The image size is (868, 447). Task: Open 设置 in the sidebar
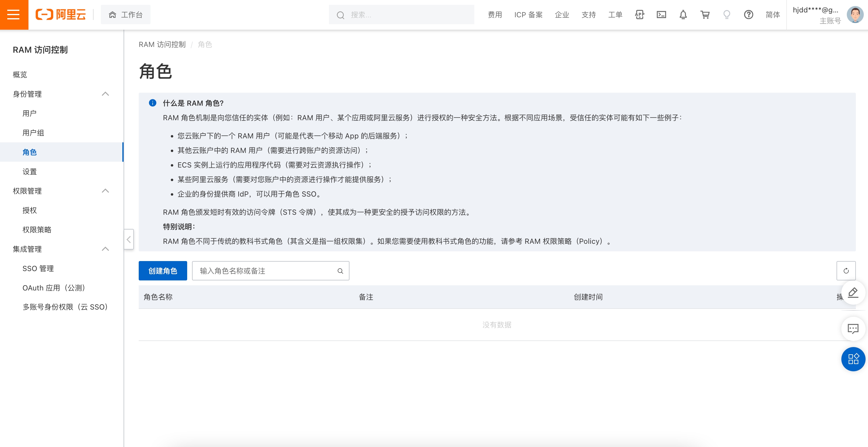(x=29, y=171)
